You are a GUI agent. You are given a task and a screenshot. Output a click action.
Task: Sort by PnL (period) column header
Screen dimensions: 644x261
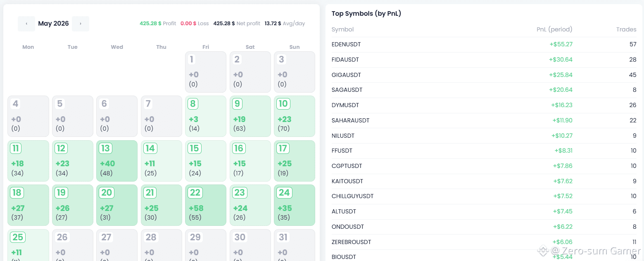point(554,29)
